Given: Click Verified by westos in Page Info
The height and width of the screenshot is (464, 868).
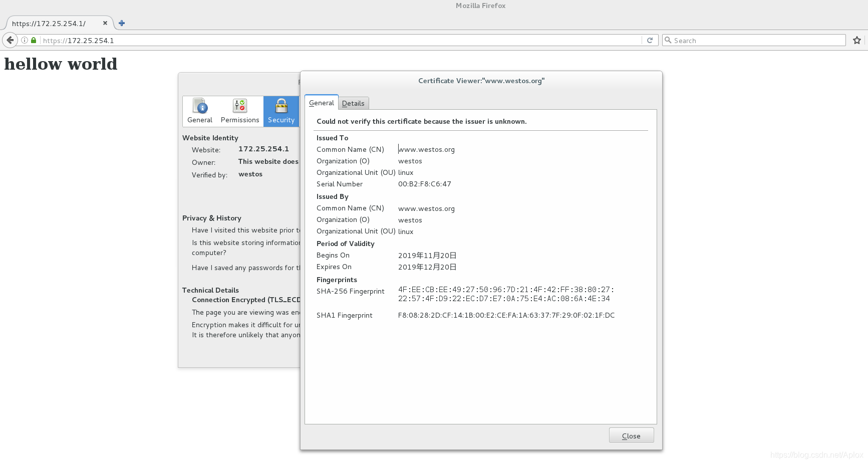Looking at the screenshot, I should 250,174.
